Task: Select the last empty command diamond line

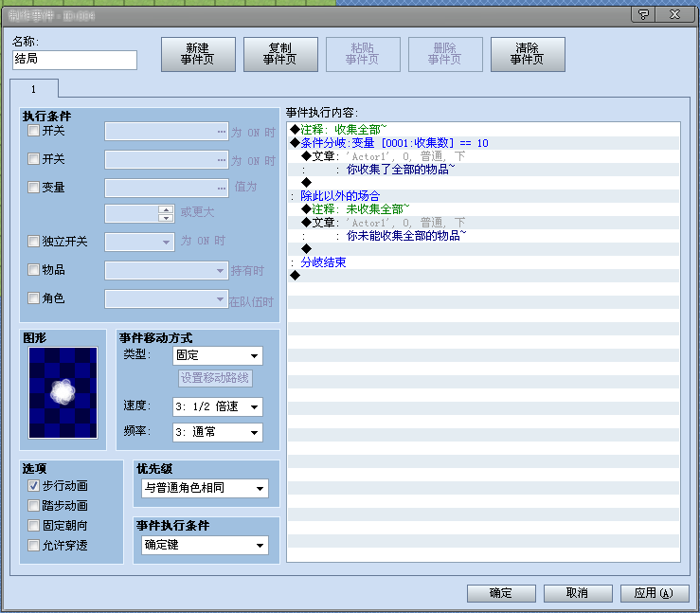Action: (x=483, y=276)
